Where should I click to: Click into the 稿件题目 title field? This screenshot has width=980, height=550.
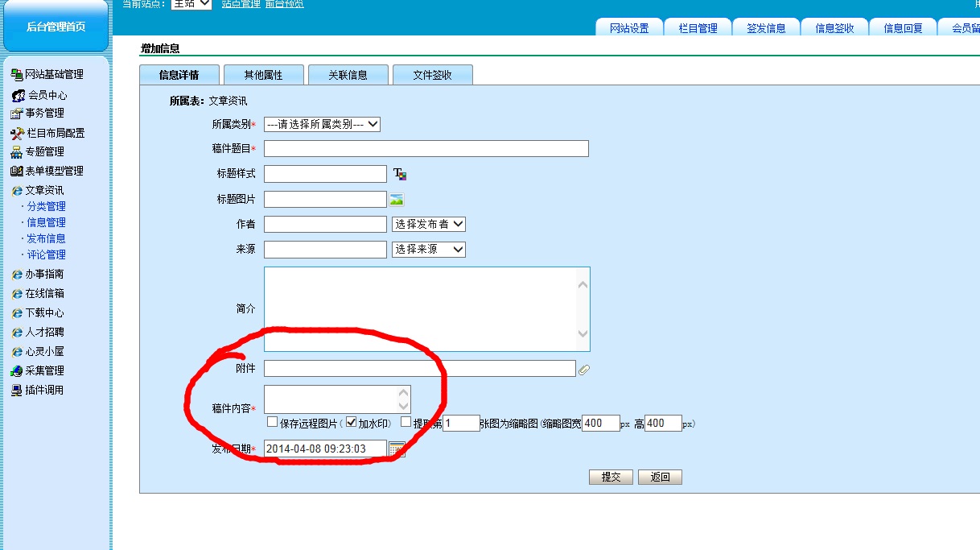tap(426, 149)
